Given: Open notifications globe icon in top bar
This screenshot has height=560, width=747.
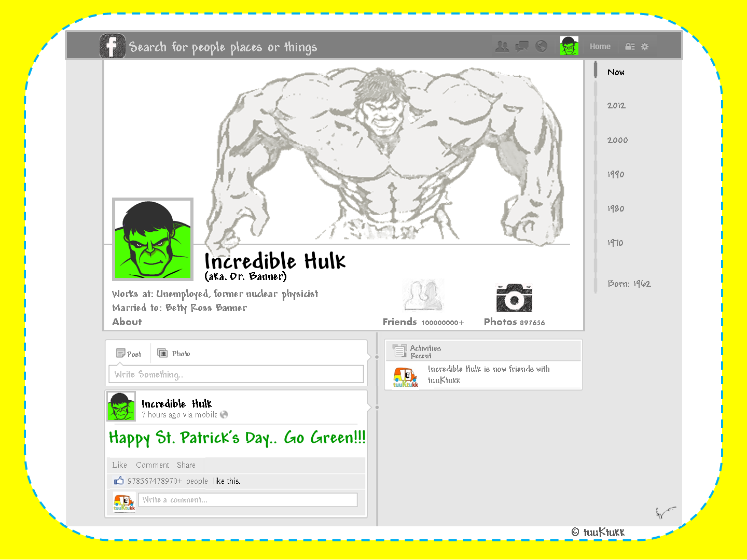Looking at the screenshot, I should point(541,47).
